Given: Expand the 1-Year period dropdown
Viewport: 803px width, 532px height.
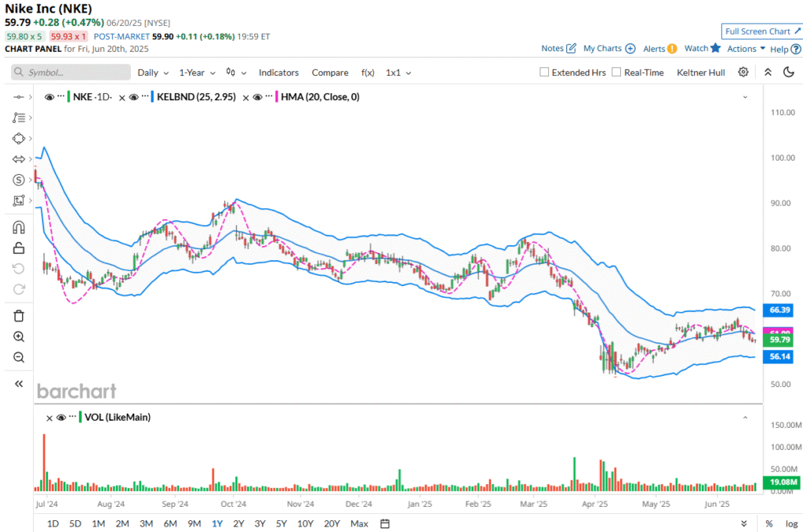Looking at the screenshot, I should tap(196, 72).
